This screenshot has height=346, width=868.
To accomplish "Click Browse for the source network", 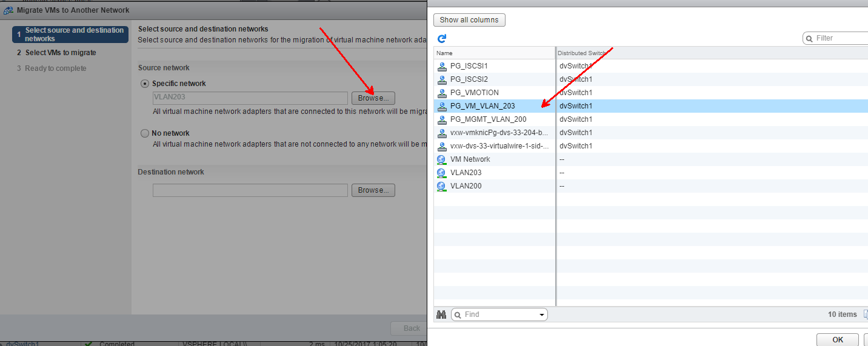I will click(x=373, y=98).
